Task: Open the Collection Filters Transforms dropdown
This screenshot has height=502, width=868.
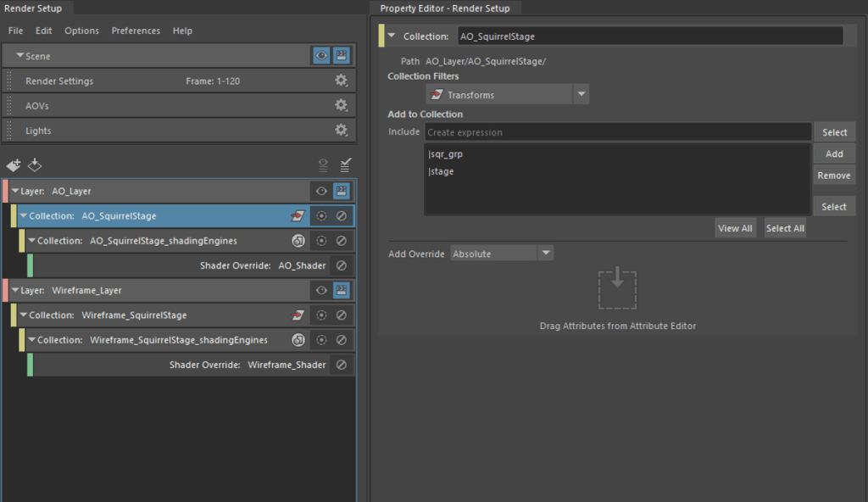Action: tap(581, 94)
